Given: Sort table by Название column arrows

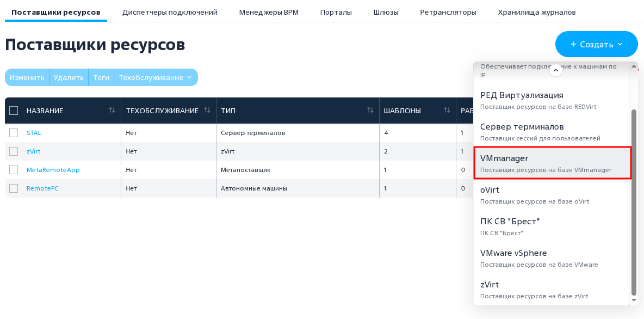Looking at the screenshot, I should [112, 110].
